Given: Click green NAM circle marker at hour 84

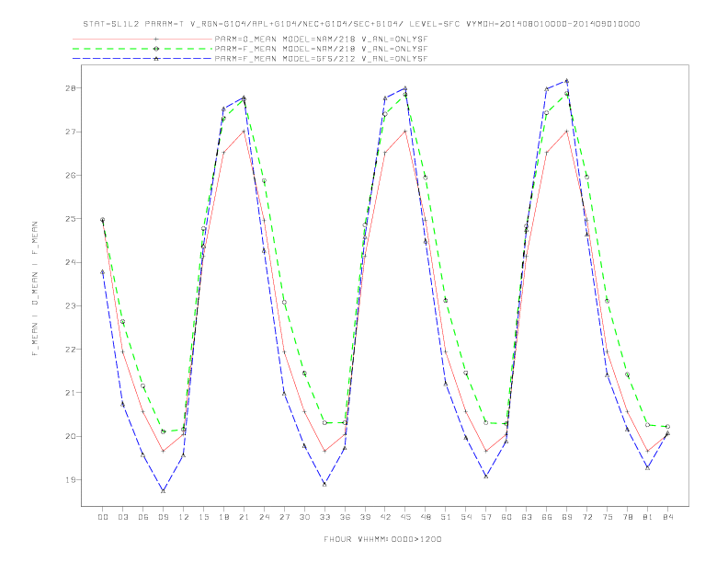Looking at the screenshot, I should tap(667, 427).
